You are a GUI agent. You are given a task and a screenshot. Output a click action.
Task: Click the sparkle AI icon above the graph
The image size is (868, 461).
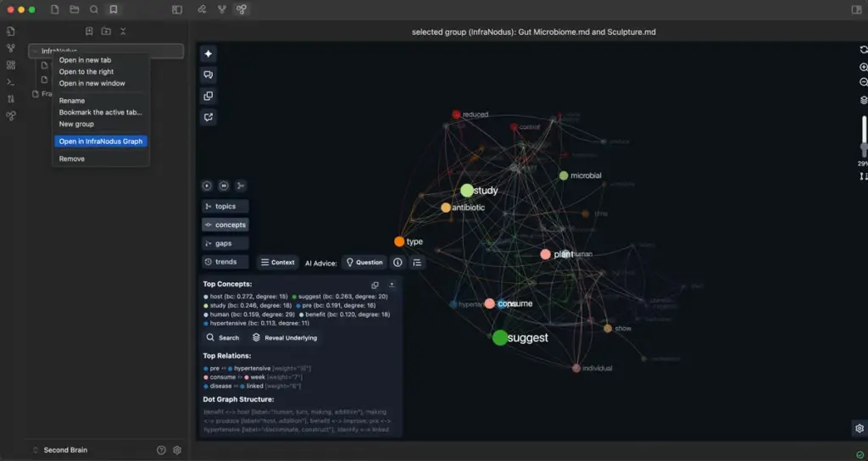[x=209, y=53]
